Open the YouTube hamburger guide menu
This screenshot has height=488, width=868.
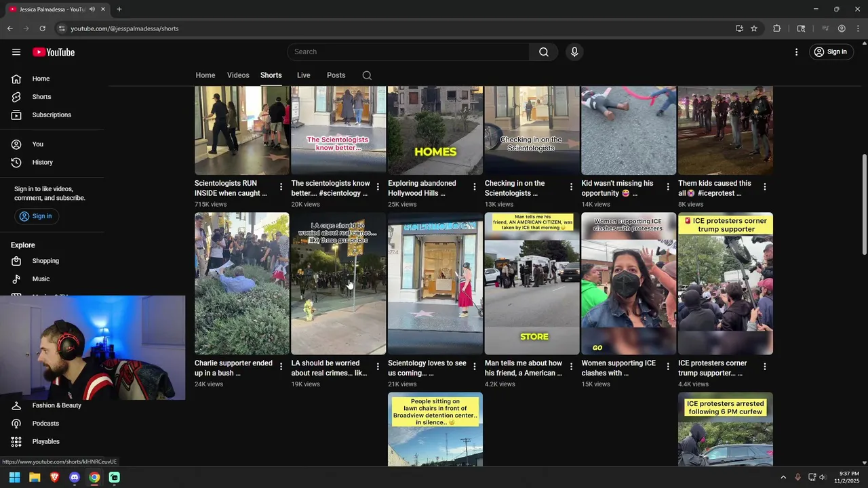click(x=16, y=52)
